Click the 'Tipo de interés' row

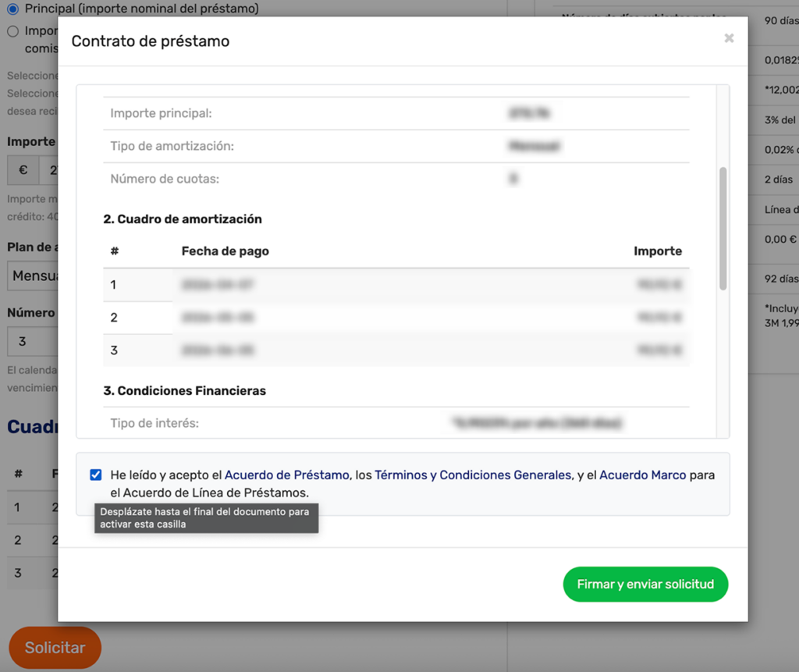click(396, 423)
